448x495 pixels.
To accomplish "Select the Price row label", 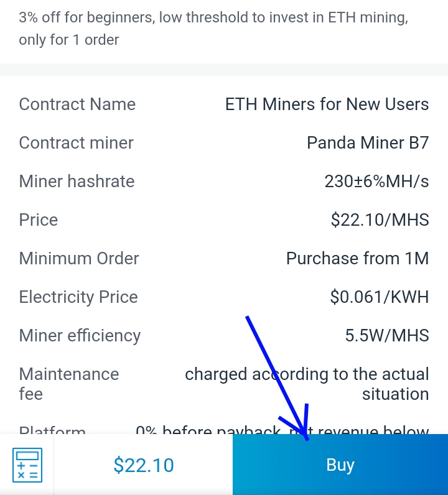I will point(38,220).
